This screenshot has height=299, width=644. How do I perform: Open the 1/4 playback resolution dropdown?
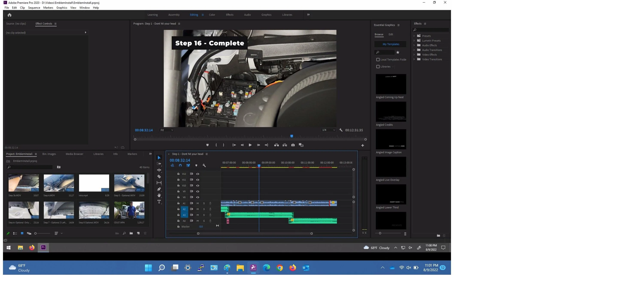coord(328,130)
